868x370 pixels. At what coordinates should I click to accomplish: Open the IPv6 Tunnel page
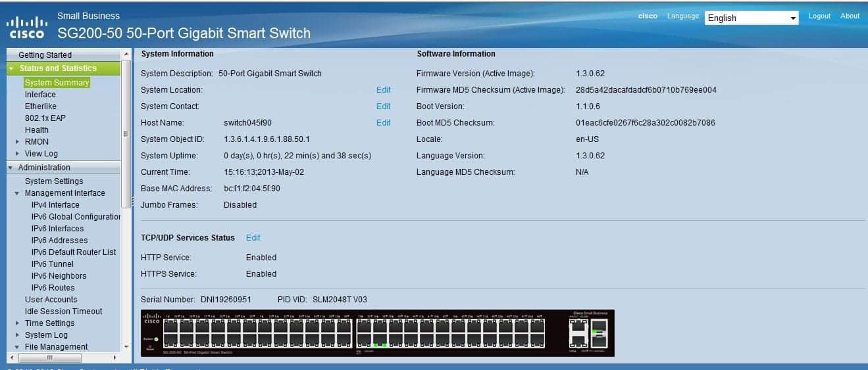pyautogui.click(x=53, y=264)
